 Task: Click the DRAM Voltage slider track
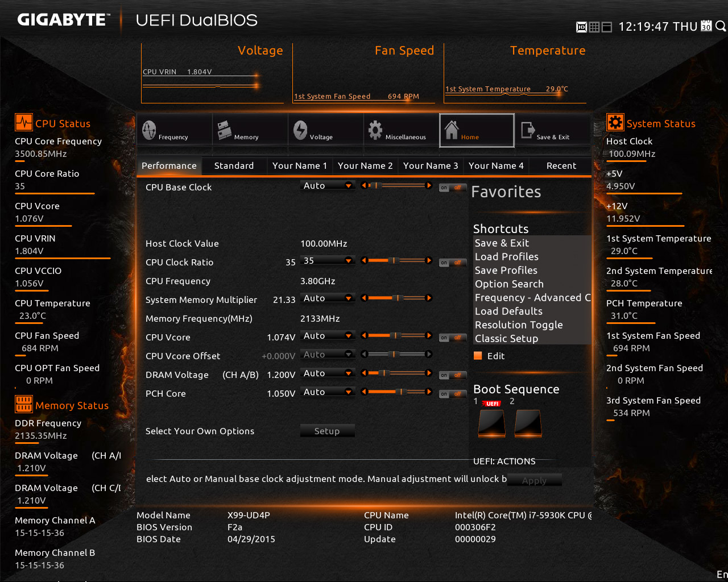point(396,373)
